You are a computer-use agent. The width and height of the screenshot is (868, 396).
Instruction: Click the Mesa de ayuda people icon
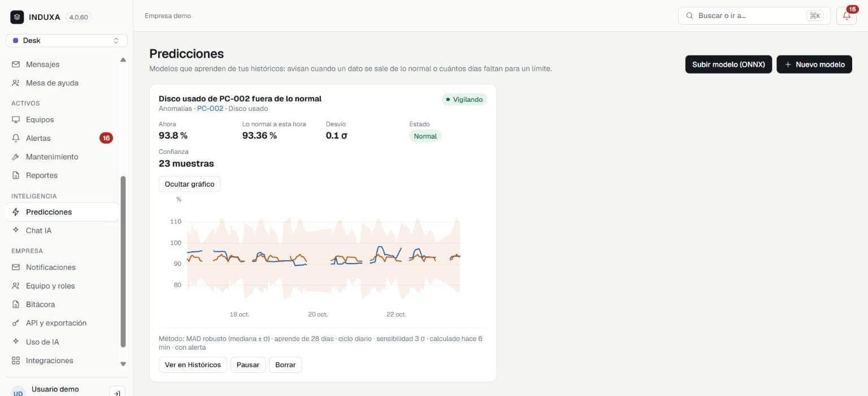16,83
